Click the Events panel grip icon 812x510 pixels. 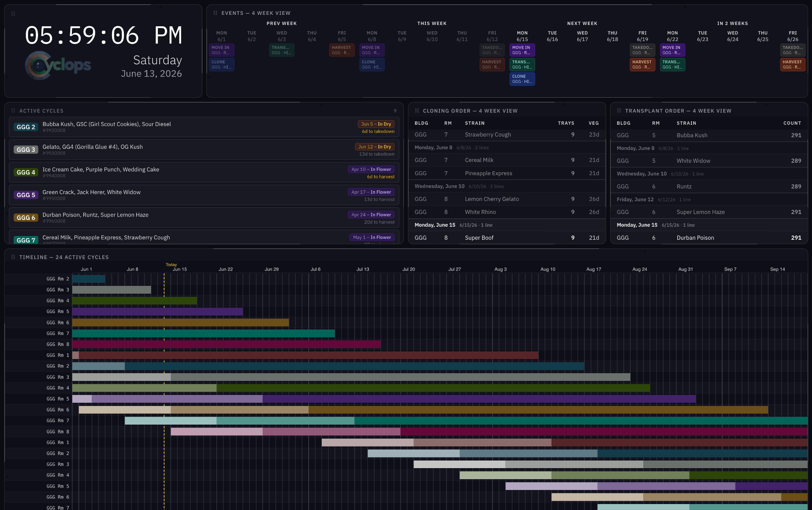(x=215, y=13)
